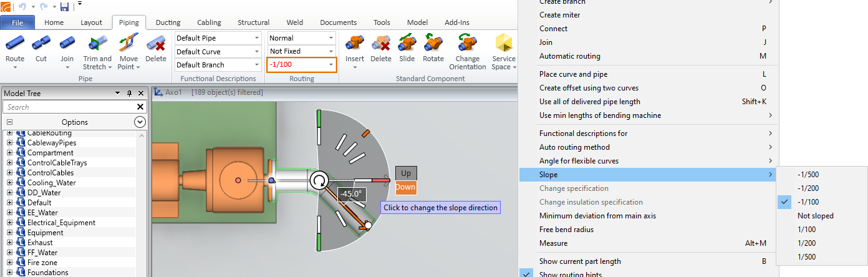The image size is (868, 277).
Task: Click Show current part length entry
Action: click(x=649, y=261)
